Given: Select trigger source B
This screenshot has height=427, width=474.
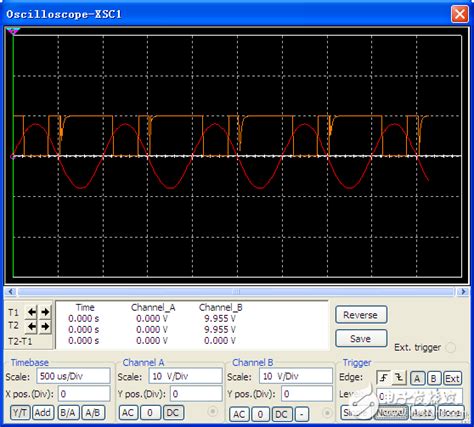Looking at the screenshot, I should click(x=433, y=378).
